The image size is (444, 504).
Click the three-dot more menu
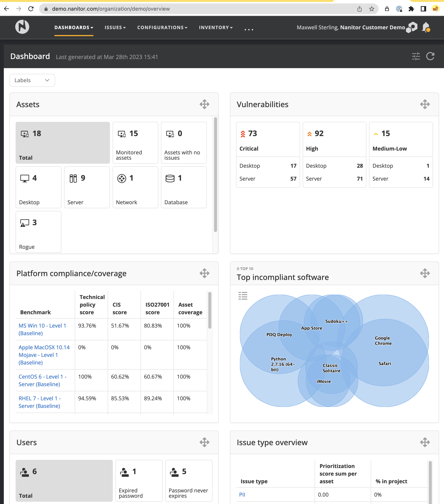[x=249, y=30]
